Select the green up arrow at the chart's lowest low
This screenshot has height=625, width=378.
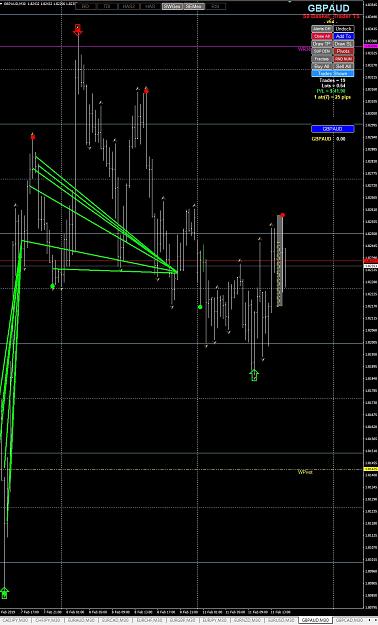(x=4, y=593)
